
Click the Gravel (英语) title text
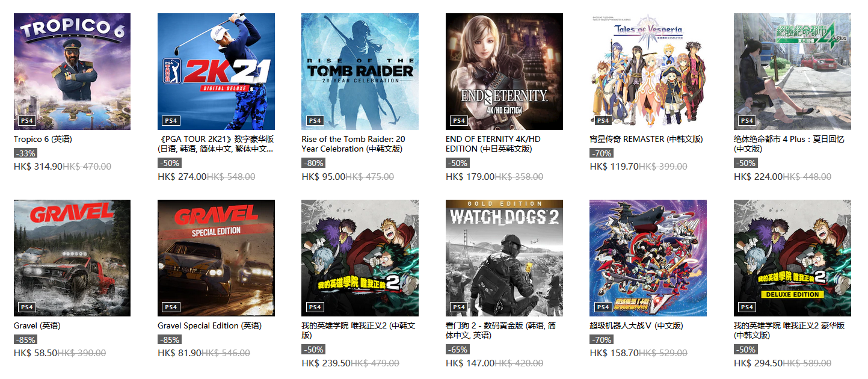click(x=37, y=325)
